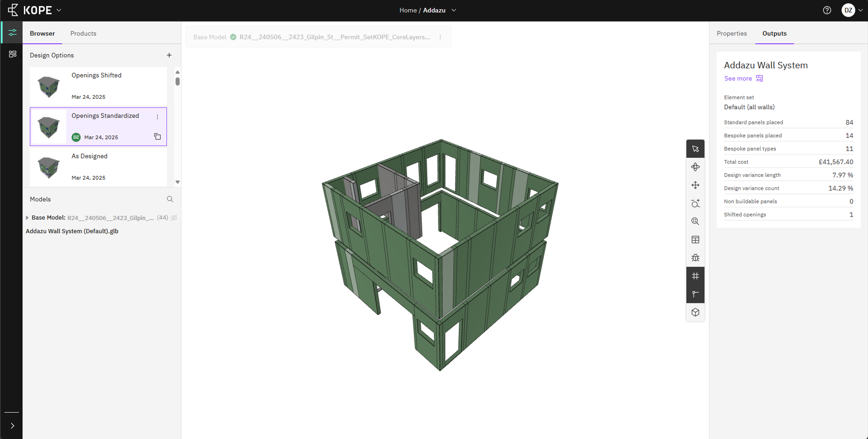Click the Design variance count 14.29 % value
This screenshot has width=868, height=439.
pyautogui.click(x=841, y=188)
